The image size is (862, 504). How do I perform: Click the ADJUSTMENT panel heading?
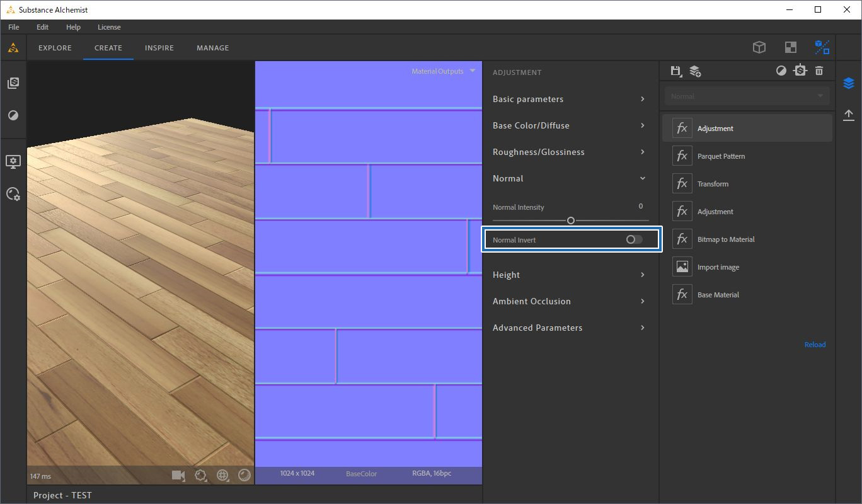(x=517, y=72)
